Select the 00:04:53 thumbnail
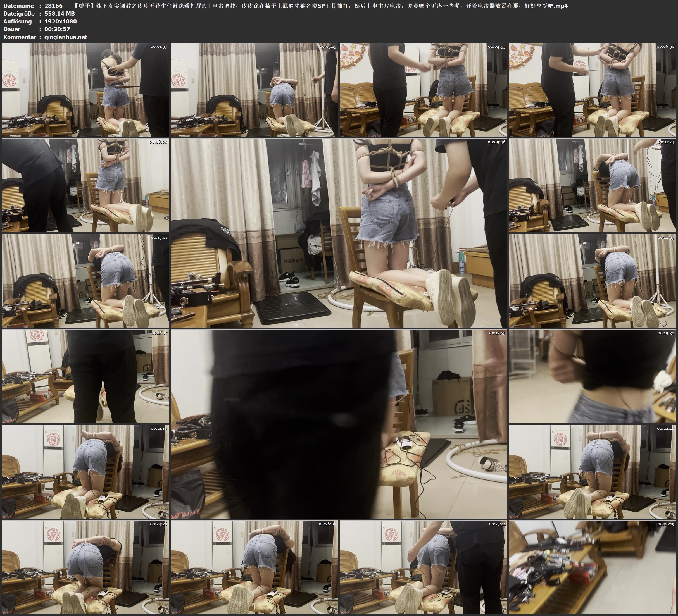Image resolution: width=678 pixels, height=616 pixels. click(423, 90)
